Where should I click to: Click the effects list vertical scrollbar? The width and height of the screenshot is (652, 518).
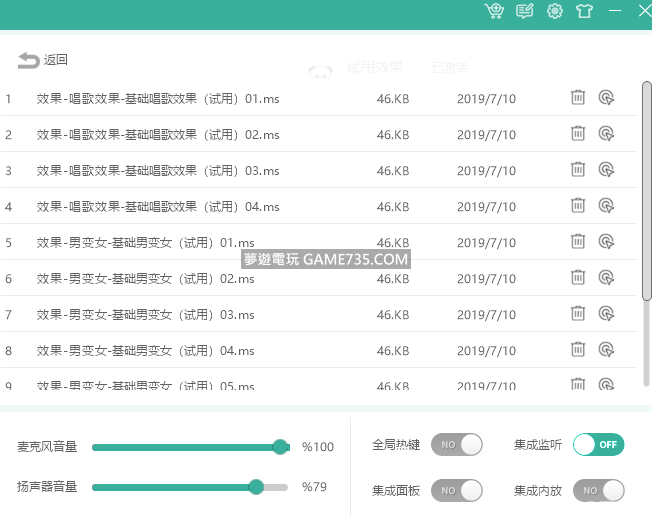pyautogui.click(x=646, y=190)
